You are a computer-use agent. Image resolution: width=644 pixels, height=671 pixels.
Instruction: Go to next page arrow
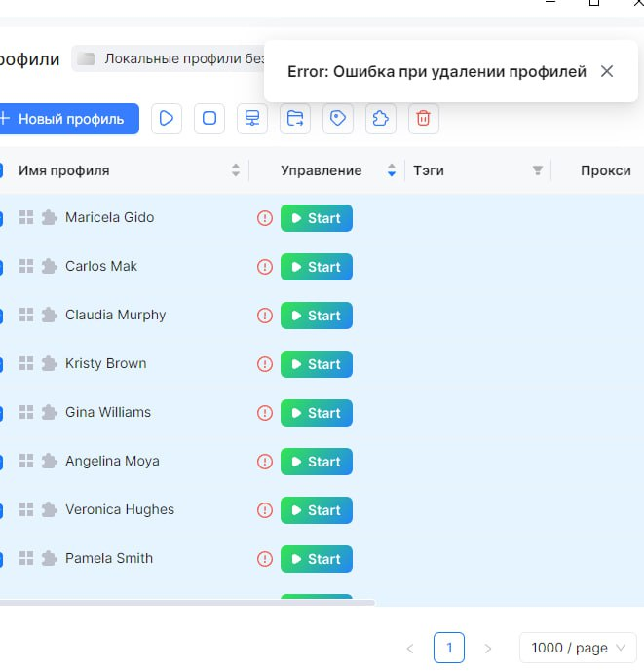pyautogui.click(x=488, y=649)
